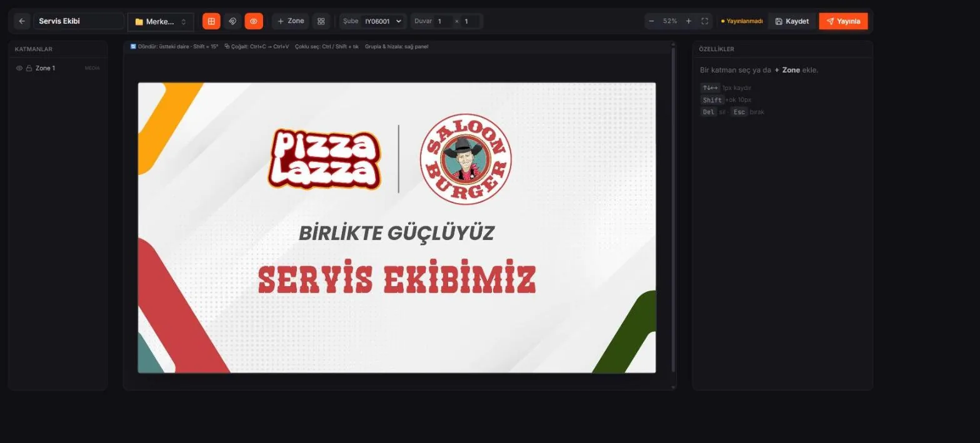Toggle the orange grid view button
This screenshot has width=980, height=443.
click(211, 21)
